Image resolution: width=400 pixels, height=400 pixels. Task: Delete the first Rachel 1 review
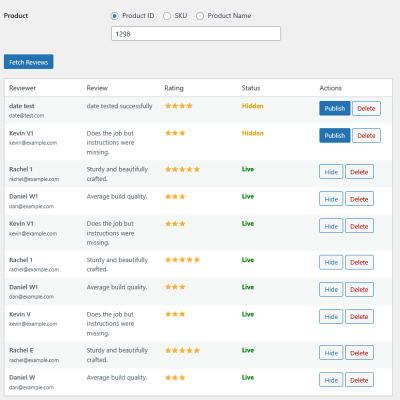pyautogui.click(x=359, y=172)
